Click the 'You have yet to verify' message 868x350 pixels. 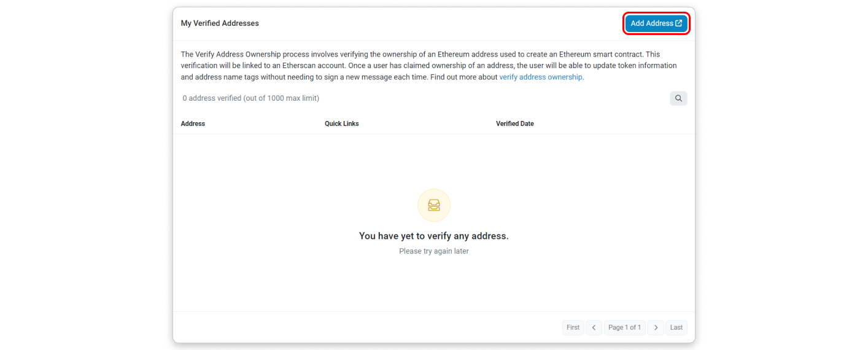[x=434, y=236]
